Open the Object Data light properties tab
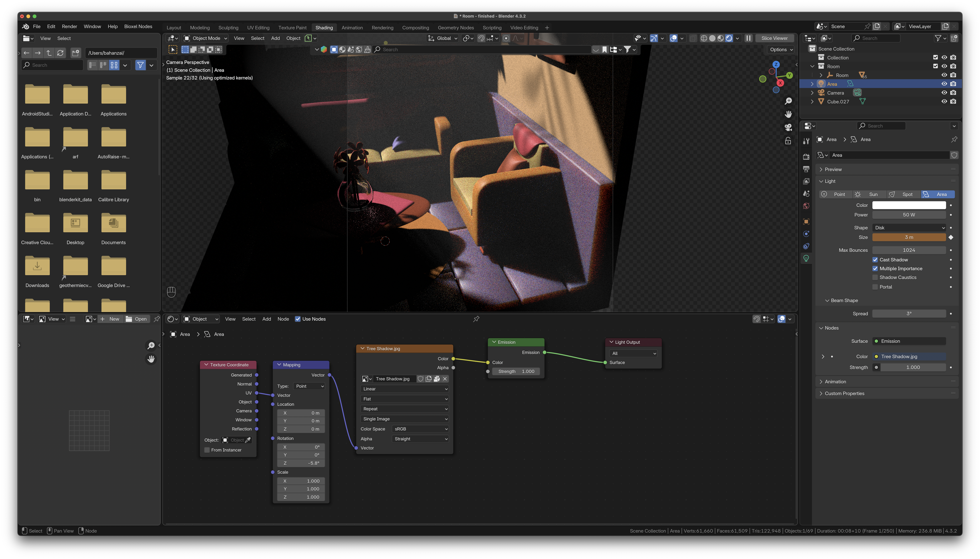This screenshot has width=980, height=559. [x=806, y=258]
